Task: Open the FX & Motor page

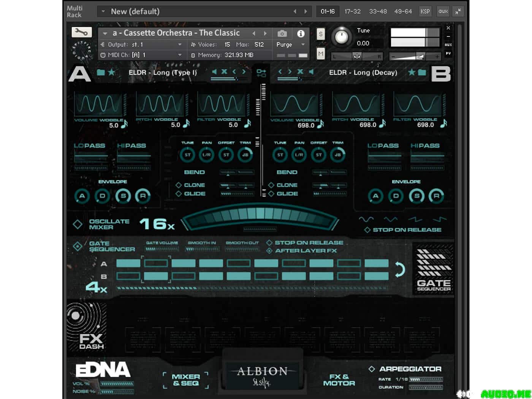Action: 339,380
